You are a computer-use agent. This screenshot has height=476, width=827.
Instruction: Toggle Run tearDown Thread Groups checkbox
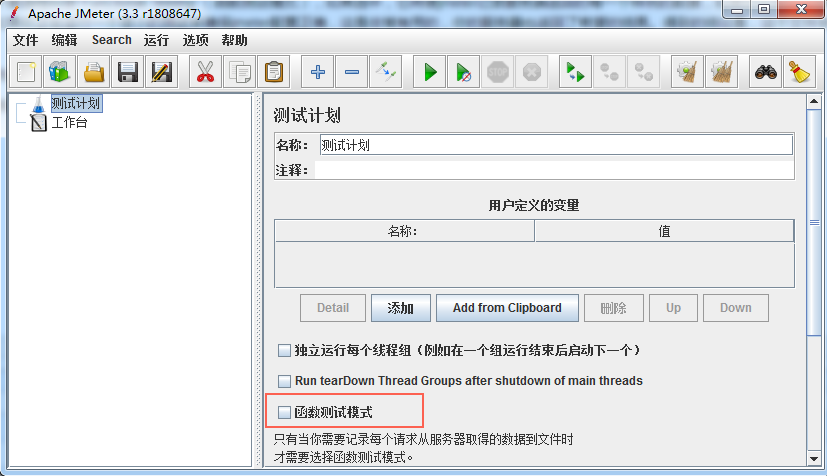click(x=284, y=381)
